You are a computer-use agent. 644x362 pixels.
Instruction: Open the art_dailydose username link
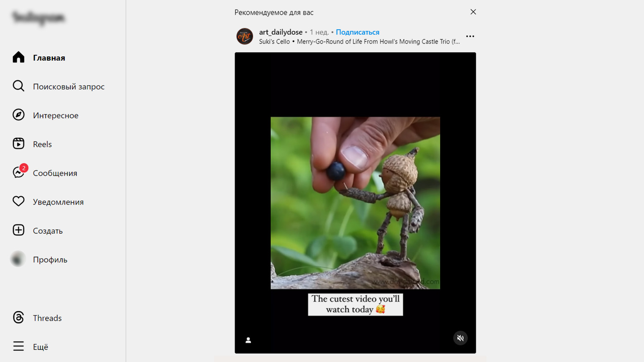pyautogui.click(x=281, y=32)
